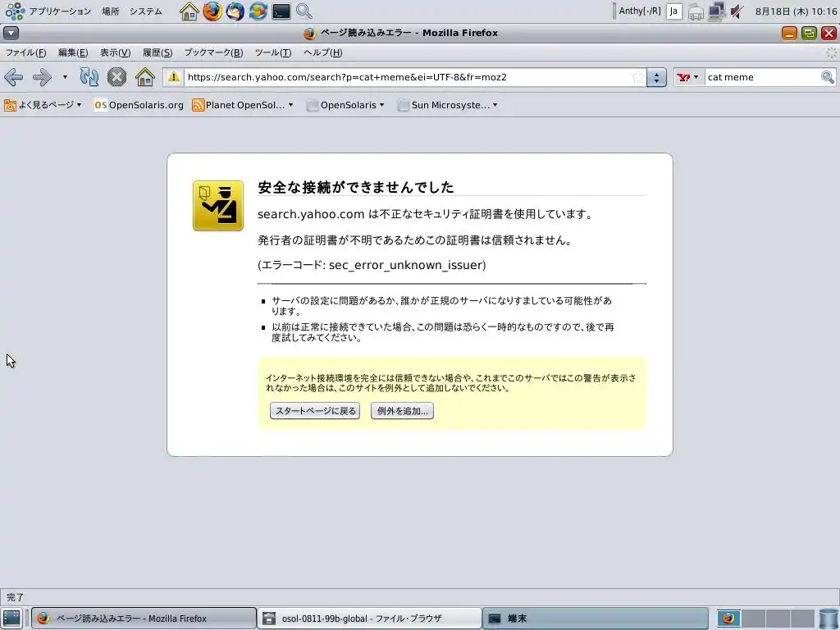Click the magnifier search launcher in panel
The image size is (840, 630).
coord(304,11)
